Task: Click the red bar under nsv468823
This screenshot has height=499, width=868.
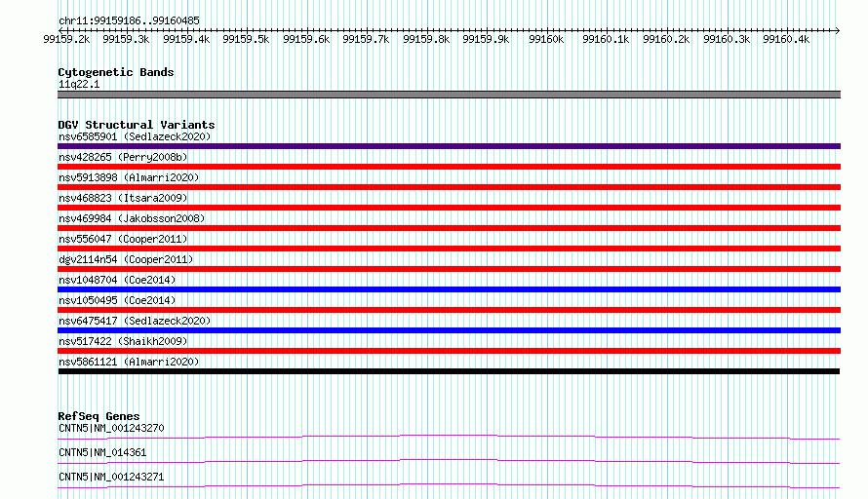Action: [449, 208]
